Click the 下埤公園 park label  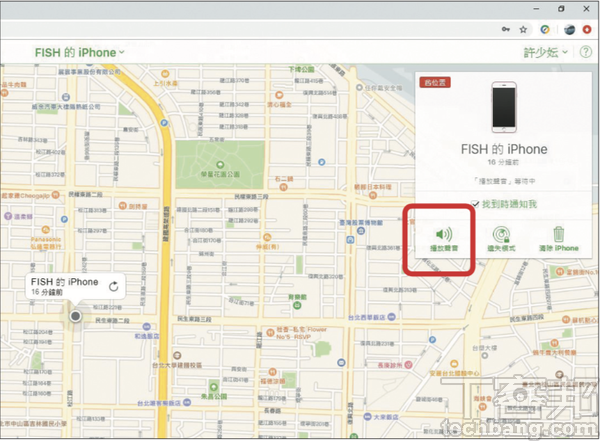coord(301,69)
